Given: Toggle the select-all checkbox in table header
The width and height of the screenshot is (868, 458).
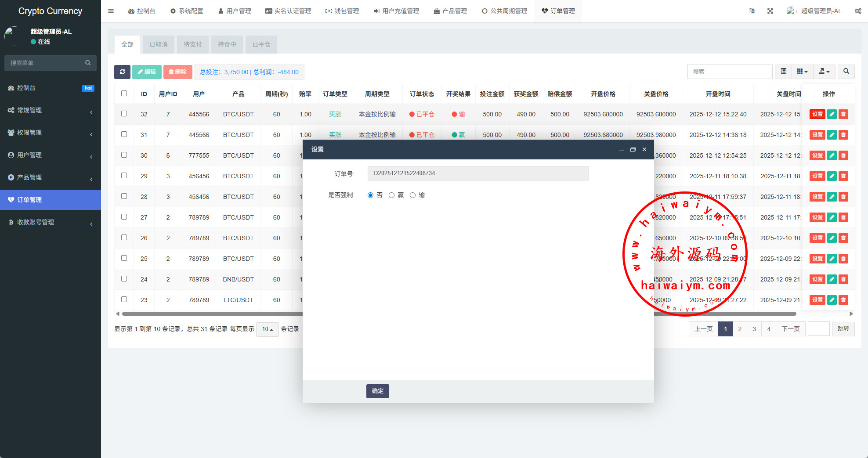Looking at the screenshot, I should pyautogui.click(x=124, y=94).
